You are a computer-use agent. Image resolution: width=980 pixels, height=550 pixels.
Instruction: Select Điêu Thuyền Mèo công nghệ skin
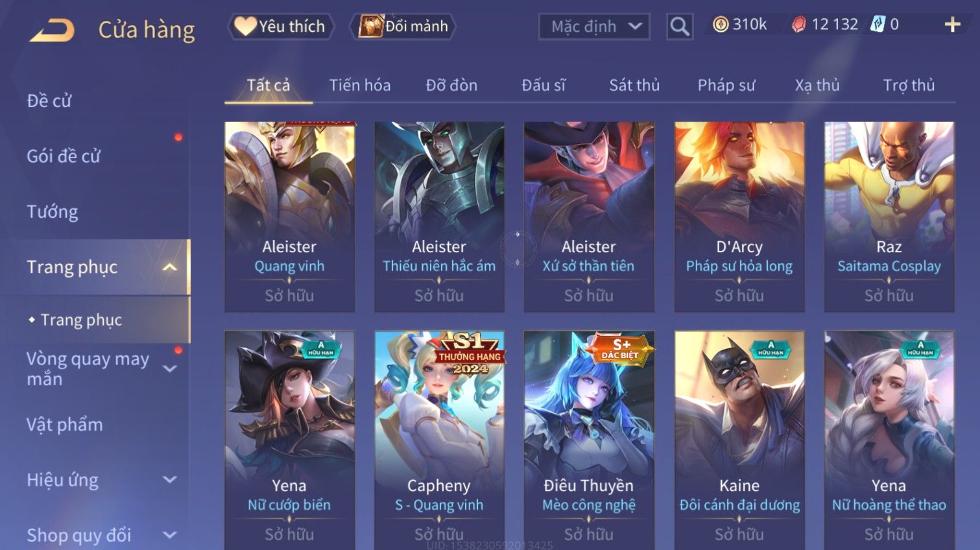589,440
